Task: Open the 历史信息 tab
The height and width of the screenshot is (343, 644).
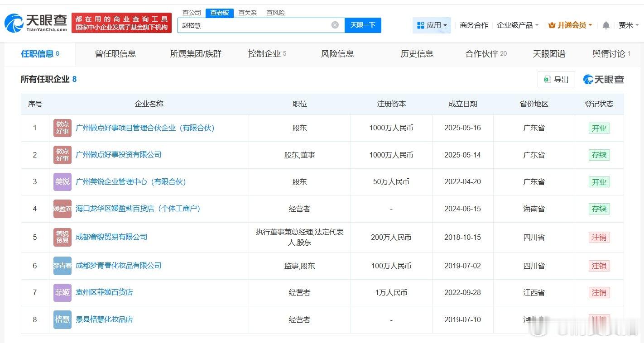Action: pos(417,54)
